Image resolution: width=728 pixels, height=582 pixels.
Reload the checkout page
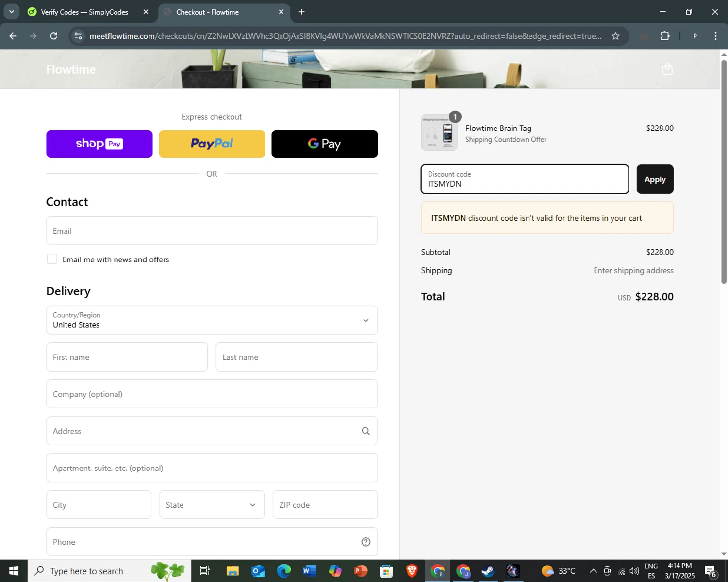(54, 36)
